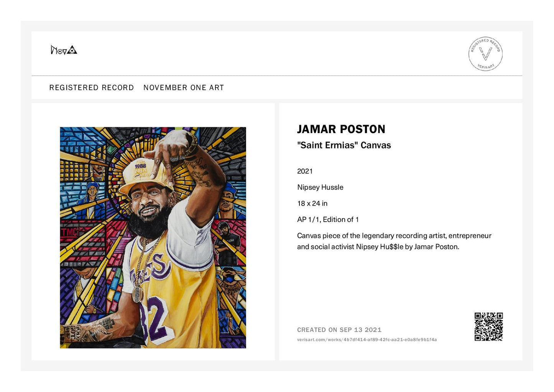Viewport: 554px width, 392px height.
Task: Click the canvas piece description paragraph
Action: pos(394,241)
